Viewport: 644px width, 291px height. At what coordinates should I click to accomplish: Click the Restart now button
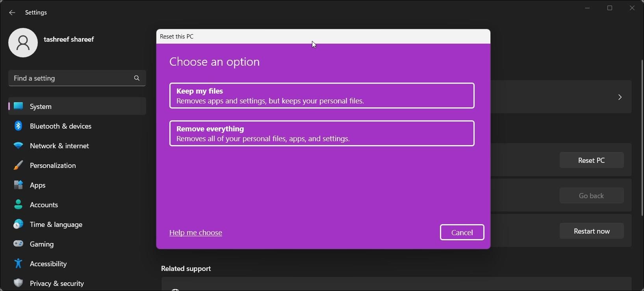pos(592,231)
